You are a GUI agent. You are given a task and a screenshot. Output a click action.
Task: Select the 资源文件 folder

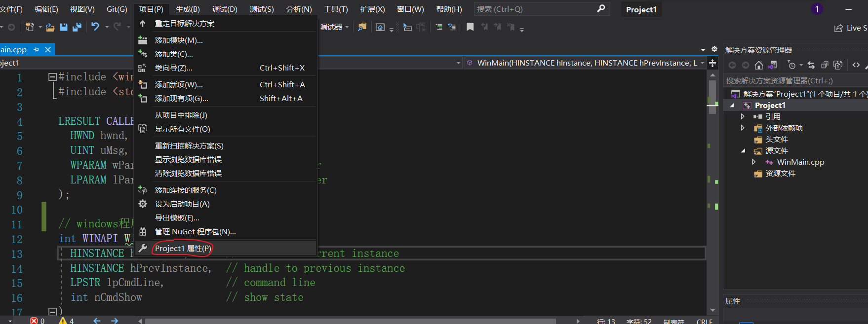[781, 174]
